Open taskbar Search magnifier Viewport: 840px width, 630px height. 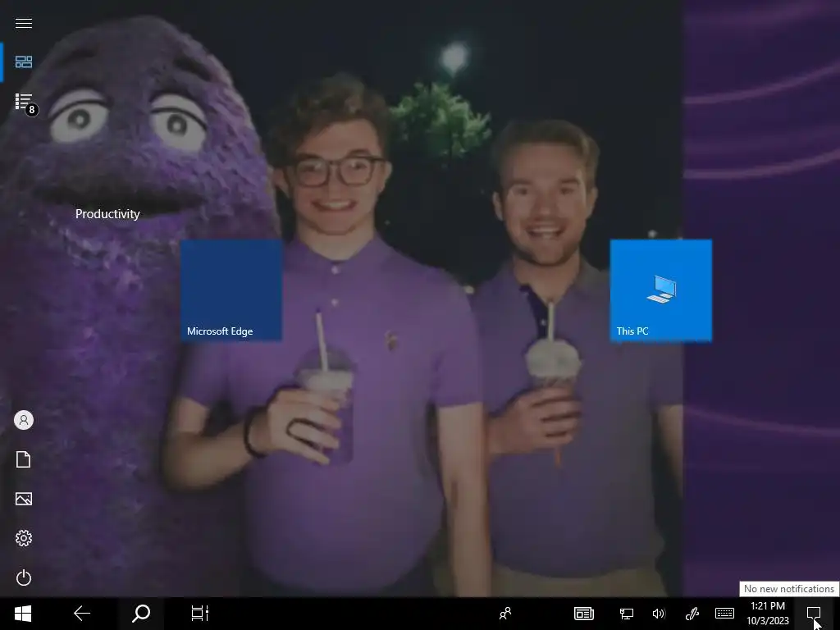pyautogui.click(x=141, y=614)
